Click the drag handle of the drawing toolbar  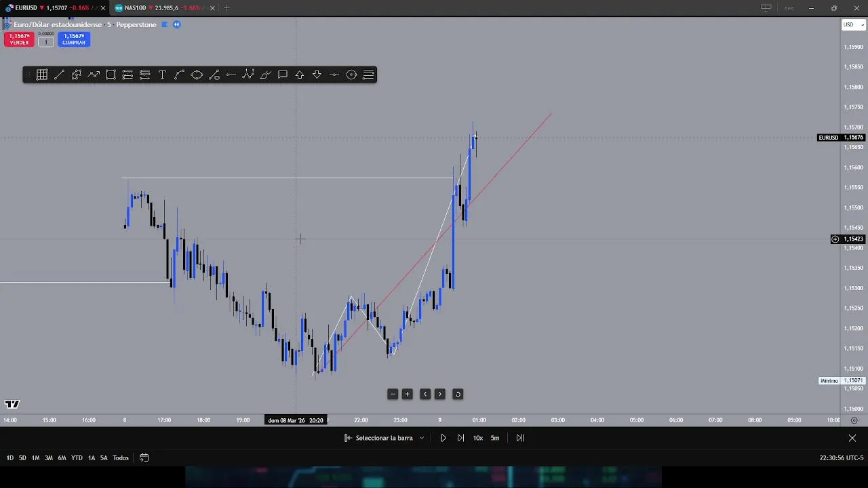tap(28, 75)
